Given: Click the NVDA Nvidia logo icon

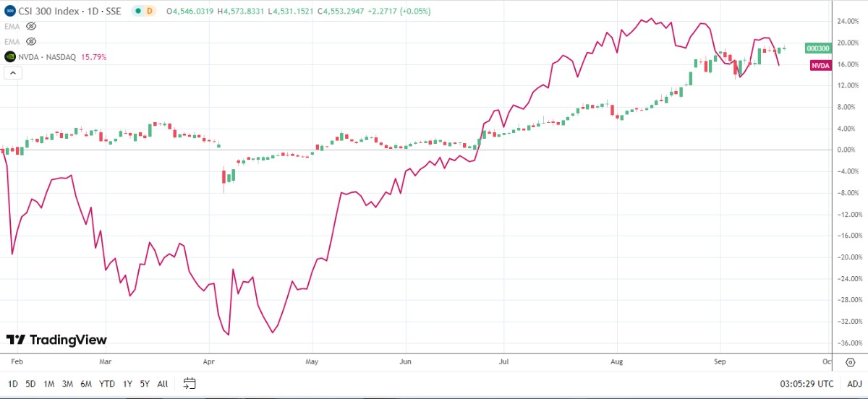Looking at the screenshot, I should (x=10, y=56).
